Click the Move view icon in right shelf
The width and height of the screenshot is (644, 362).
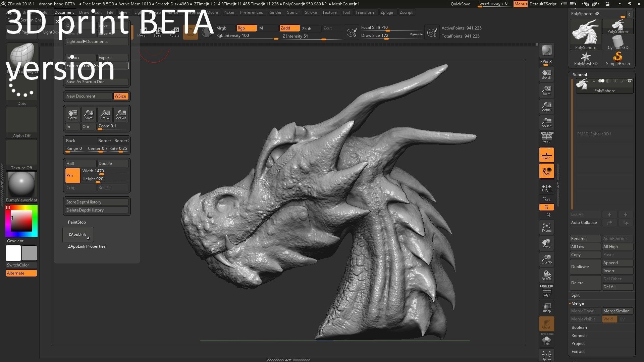click(546, 243)
